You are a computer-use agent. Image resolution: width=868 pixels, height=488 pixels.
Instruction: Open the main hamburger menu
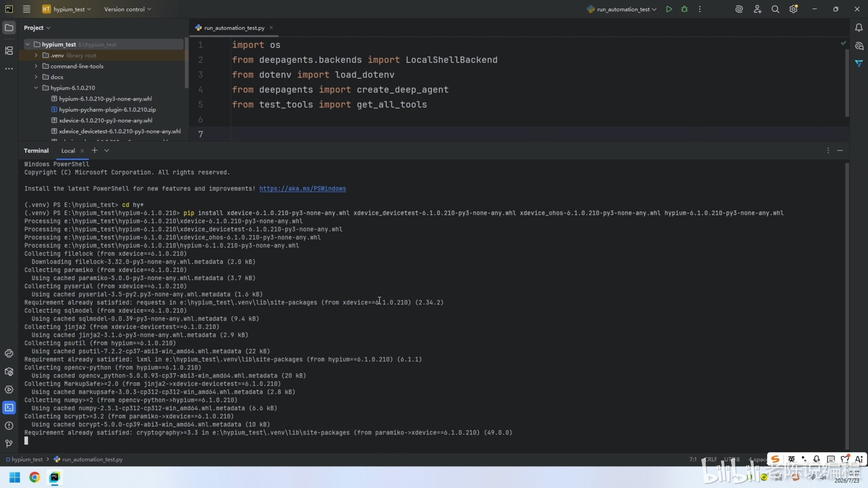click(x=26, y=9)
